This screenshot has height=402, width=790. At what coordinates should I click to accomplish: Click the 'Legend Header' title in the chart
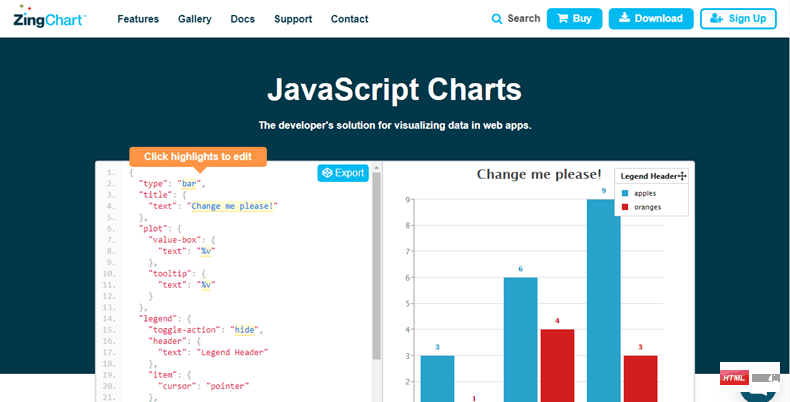[649, 176]
